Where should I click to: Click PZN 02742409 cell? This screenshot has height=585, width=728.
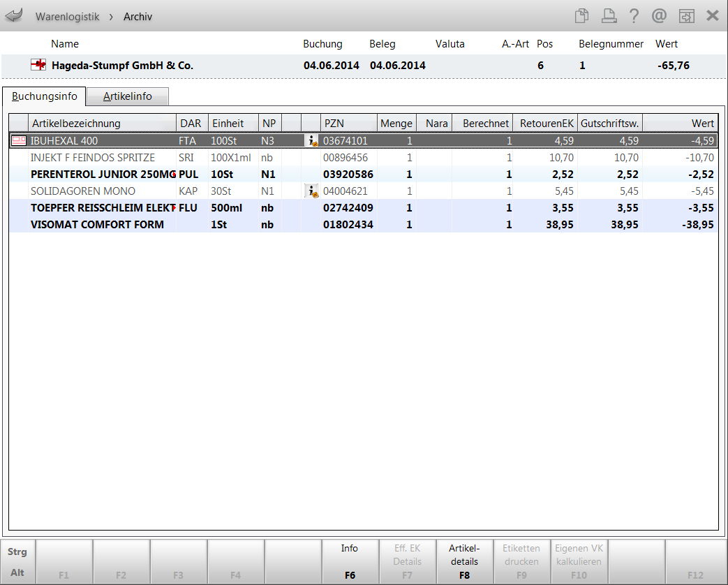pyautogui.click(x=348, y=207)
